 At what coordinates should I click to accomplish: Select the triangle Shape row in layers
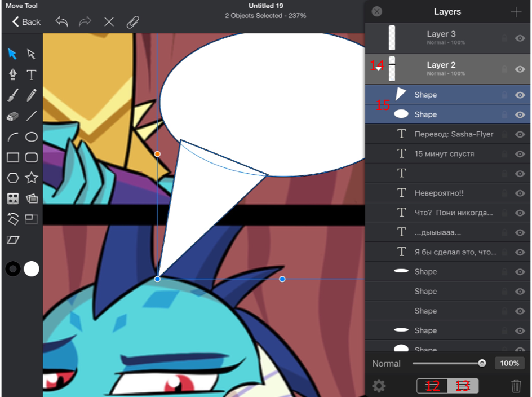pyautogui.click(x=447, y=95)
